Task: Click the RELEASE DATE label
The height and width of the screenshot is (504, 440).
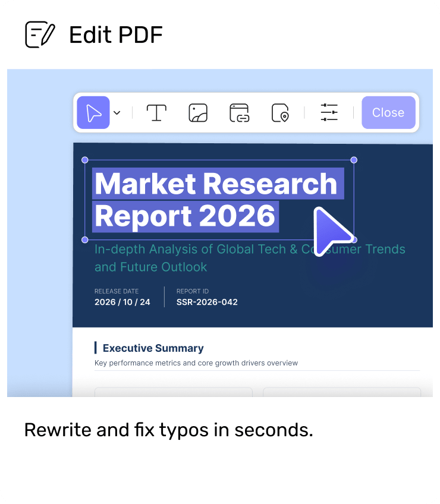Action: pyautogui.click(x=117, y=291)
